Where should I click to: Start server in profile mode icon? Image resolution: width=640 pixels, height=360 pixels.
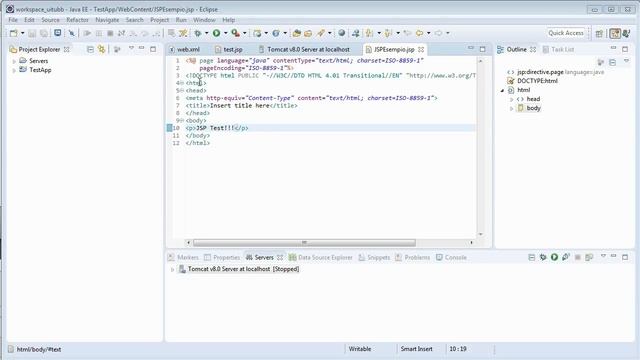pos(566,257)
